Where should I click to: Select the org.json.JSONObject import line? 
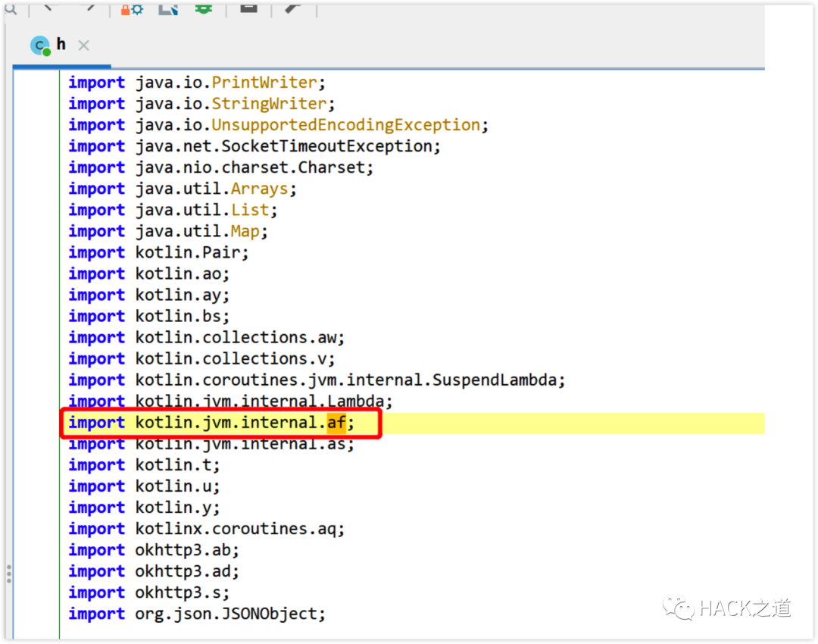197,614
